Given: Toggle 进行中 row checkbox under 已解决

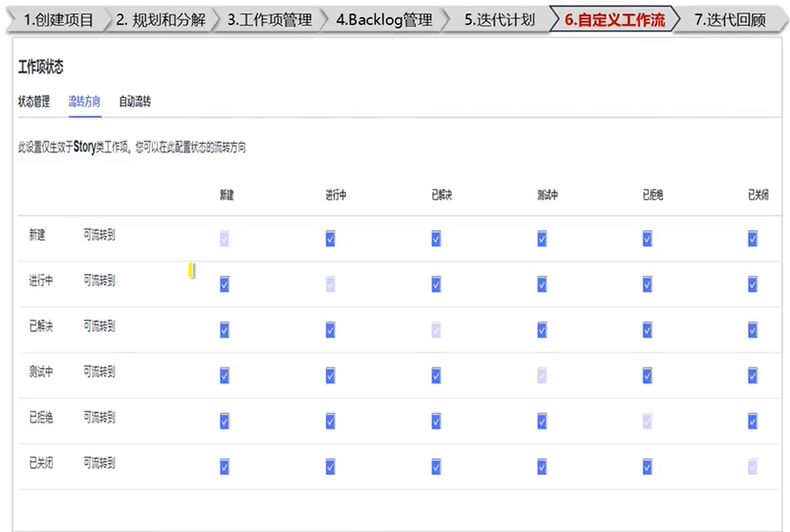Looking at the screenshot, I should click(436, 284).
